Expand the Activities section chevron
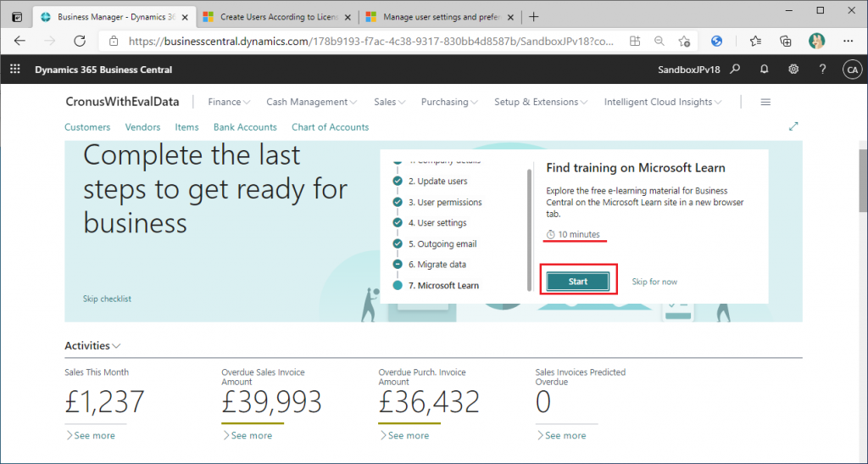Image resolution: width=868 pixels, height=464 pixels. (116, 346)
